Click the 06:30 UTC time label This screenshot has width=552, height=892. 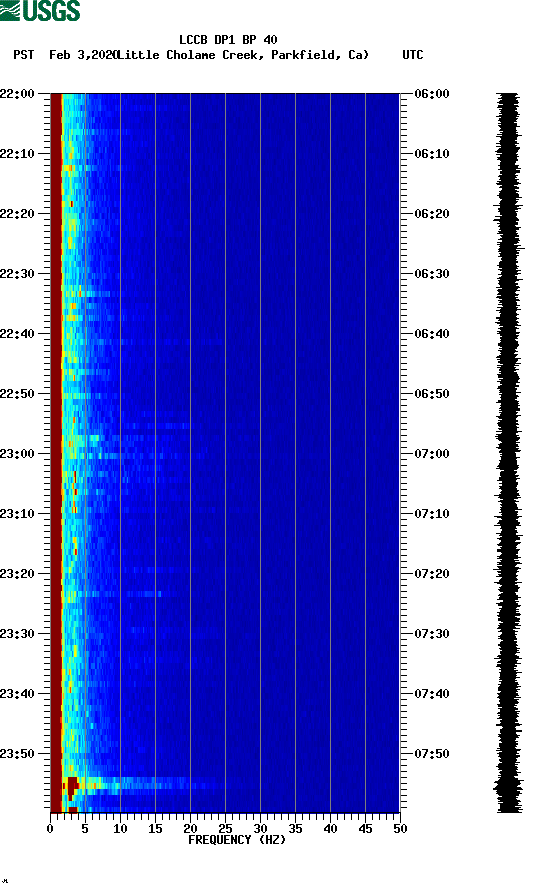tap(432, 274)
